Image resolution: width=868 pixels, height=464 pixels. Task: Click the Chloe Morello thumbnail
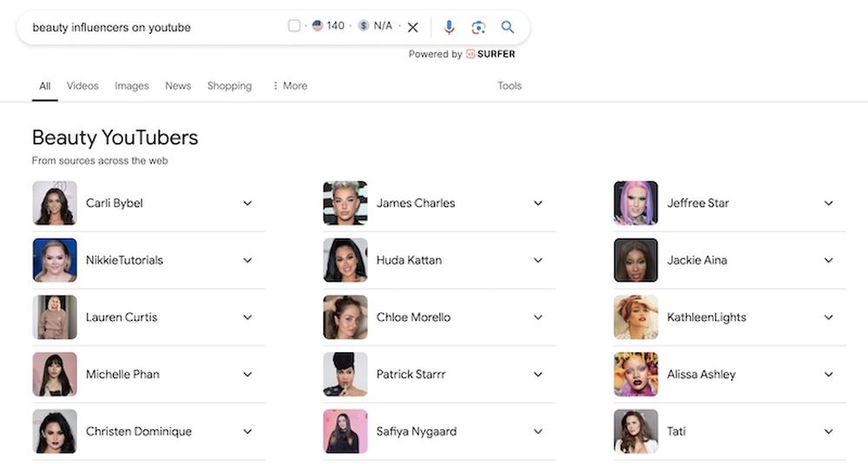click(345, 317)
